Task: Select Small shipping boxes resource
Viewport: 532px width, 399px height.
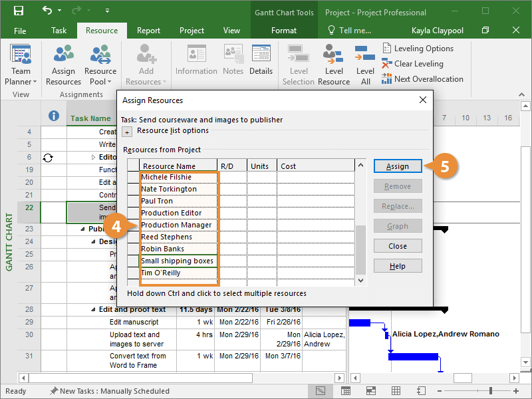Action: click(178, 261)
